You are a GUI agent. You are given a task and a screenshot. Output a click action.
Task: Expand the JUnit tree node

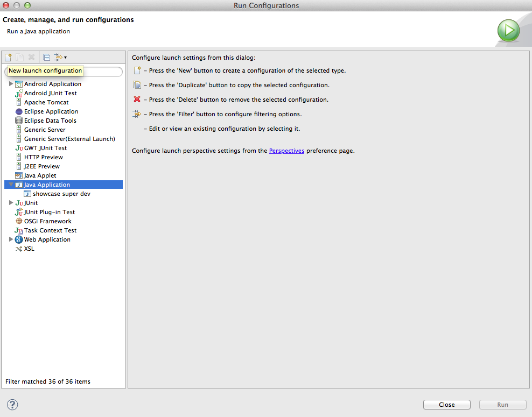[11, 203]
